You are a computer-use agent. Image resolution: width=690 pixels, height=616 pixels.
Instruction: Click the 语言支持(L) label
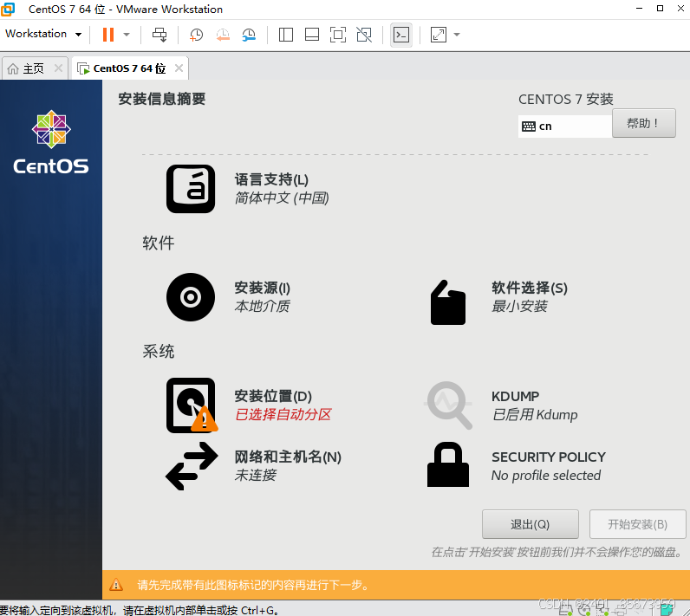pyautogui.click(x=271, y=180)
